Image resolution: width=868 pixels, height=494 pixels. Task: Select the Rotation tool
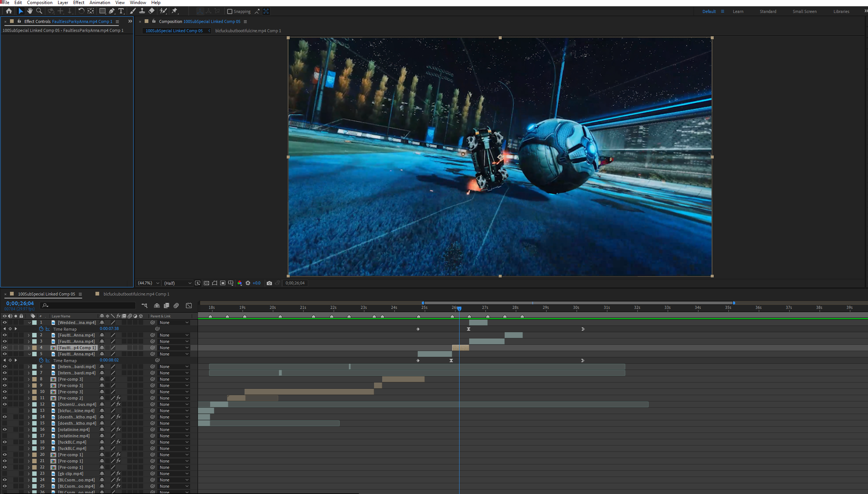[x=81, y=11]
